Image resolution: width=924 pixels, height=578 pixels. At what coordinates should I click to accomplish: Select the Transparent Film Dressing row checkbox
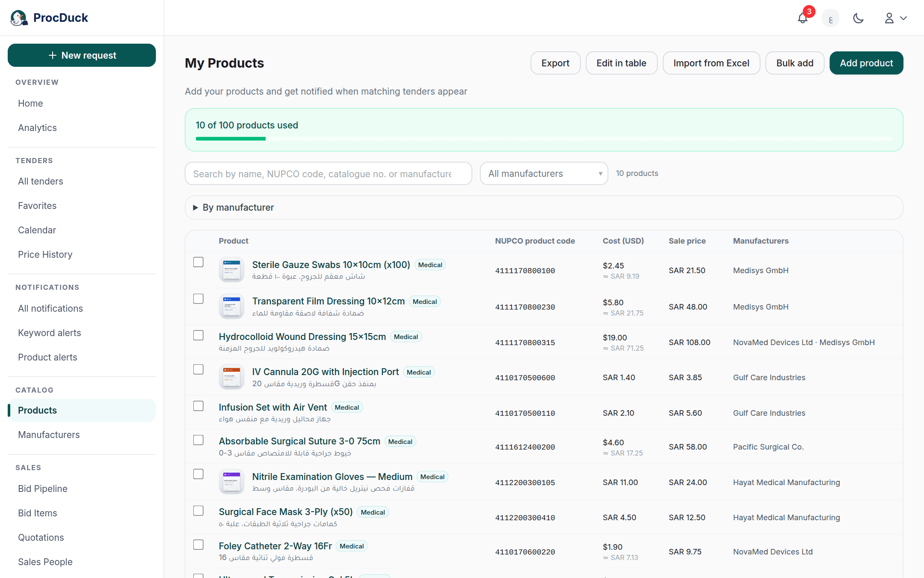(x=198, y=298)
